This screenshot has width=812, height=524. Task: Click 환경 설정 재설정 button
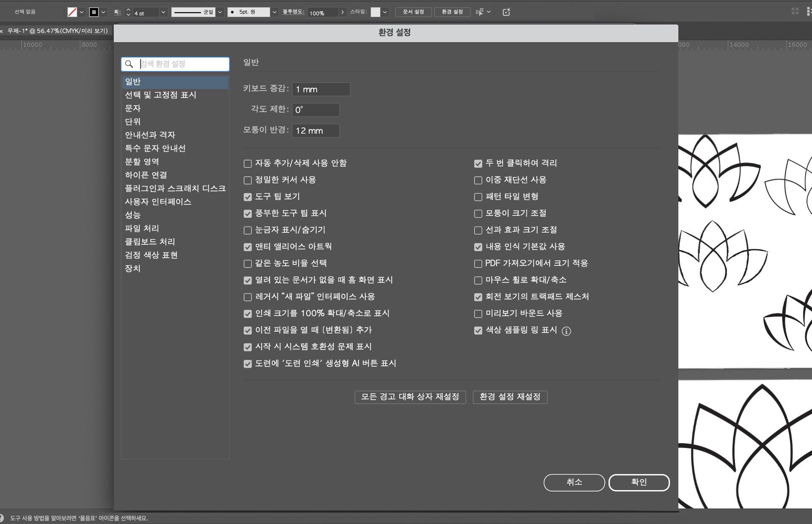[510, 397]
